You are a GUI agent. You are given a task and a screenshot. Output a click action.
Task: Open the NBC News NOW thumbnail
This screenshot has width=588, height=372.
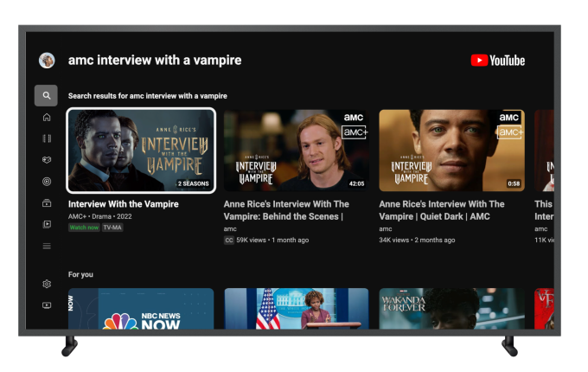pyautogui.click(x=141, y=309)
